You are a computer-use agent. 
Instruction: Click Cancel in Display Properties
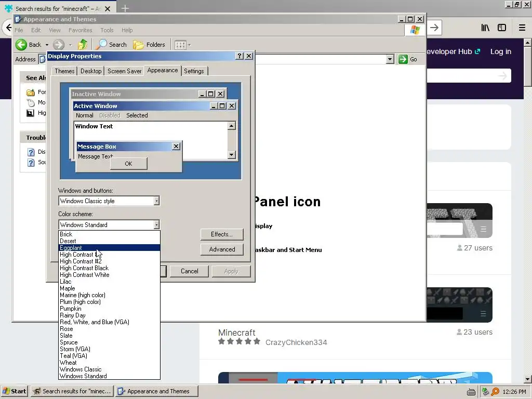point(189,271)
